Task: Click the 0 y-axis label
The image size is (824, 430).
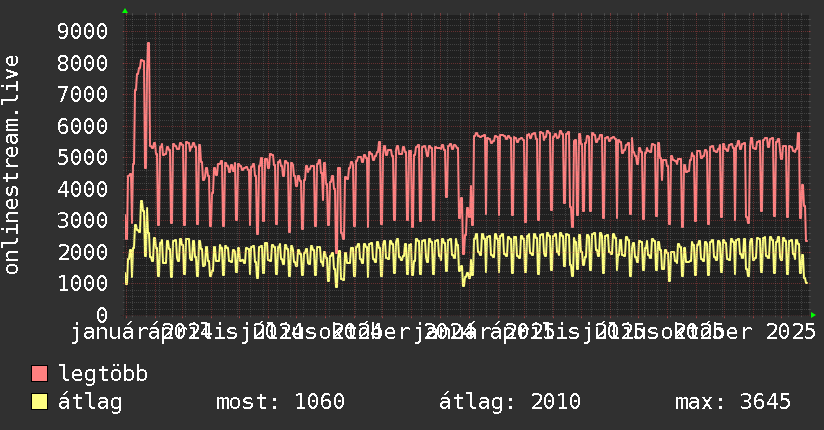Action: (x=102, y=315)
